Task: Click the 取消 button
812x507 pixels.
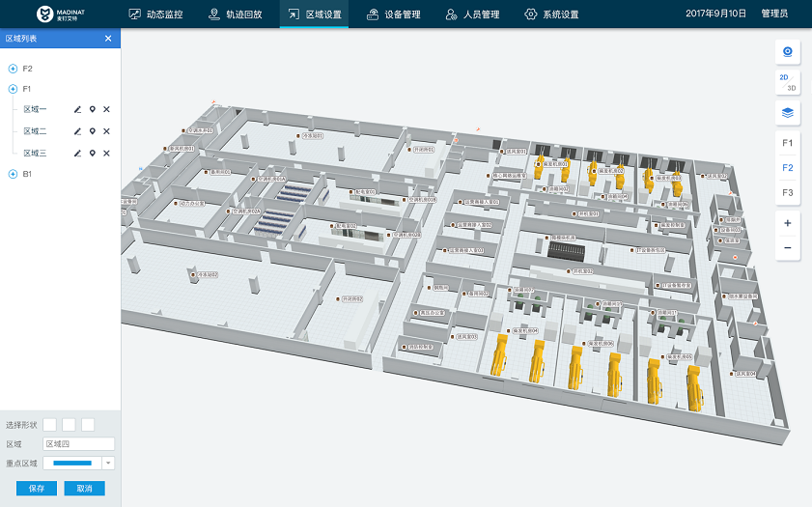Action: click(x=84, y=489)
